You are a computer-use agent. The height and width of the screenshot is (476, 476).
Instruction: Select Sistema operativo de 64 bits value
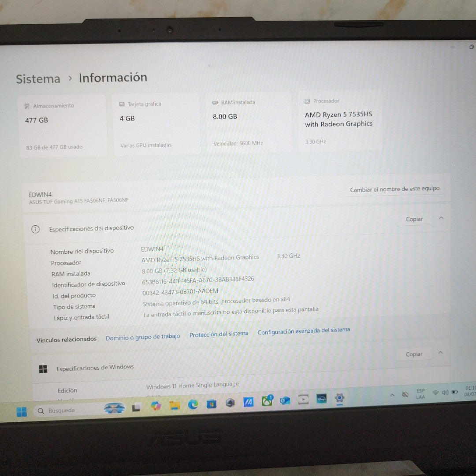pyautogui.click(x=216, y=301)
